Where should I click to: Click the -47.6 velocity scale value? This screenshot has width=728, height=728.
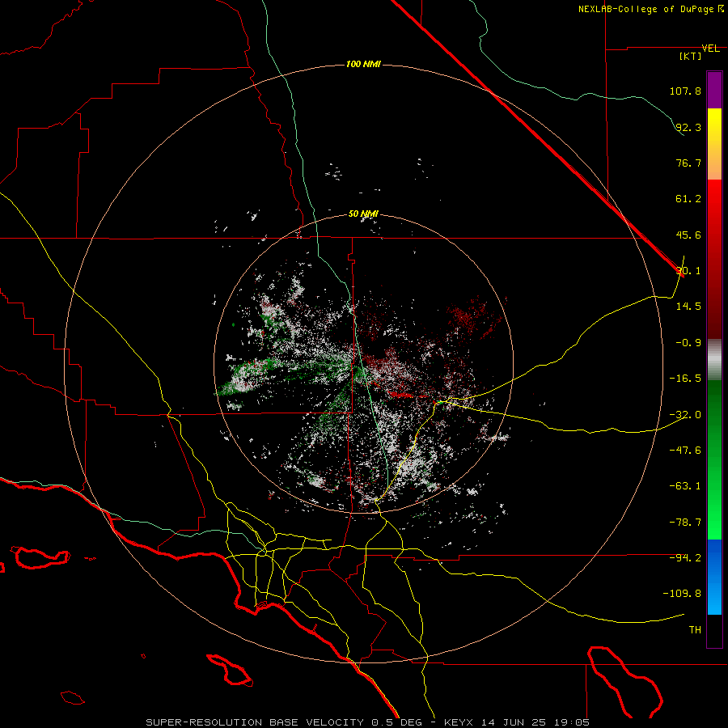click(685, 450)
